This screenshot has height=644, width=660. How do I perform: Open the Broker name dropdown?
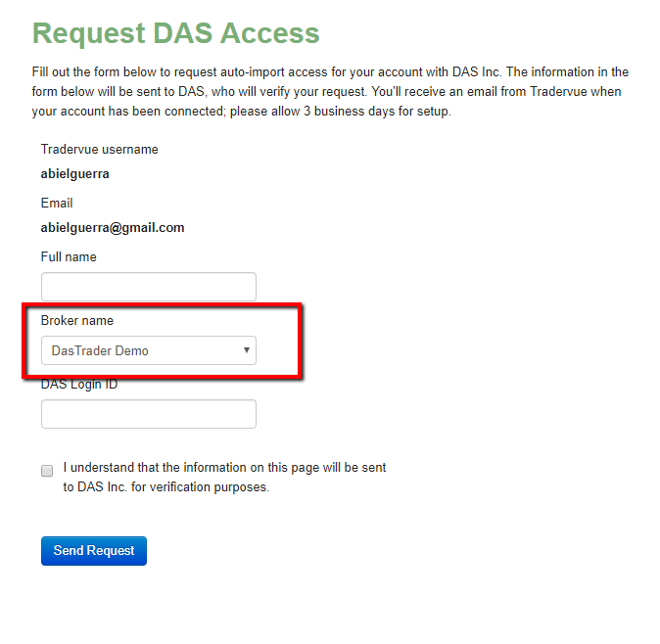pyautogui.click(x=148, y=350)
